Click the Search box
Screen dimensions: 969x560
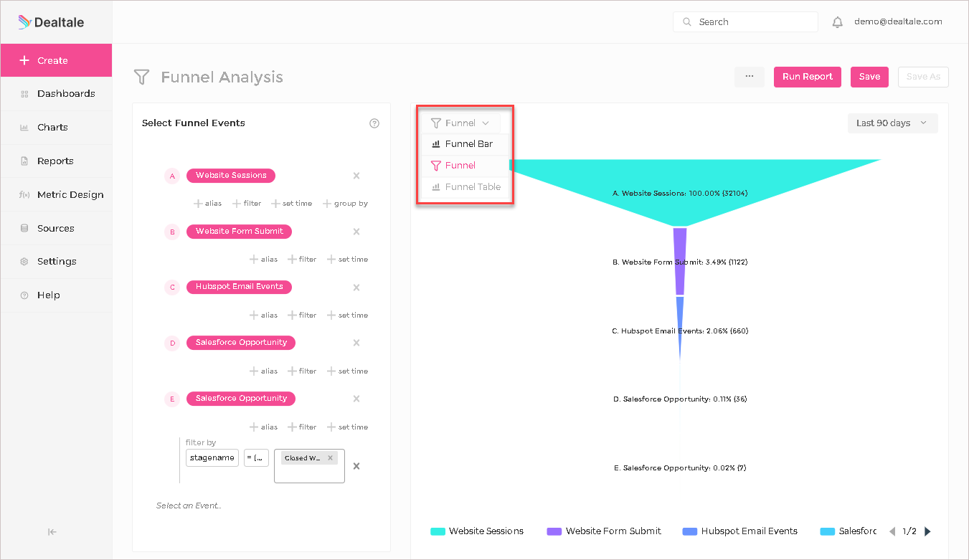(x=745, y=22)
